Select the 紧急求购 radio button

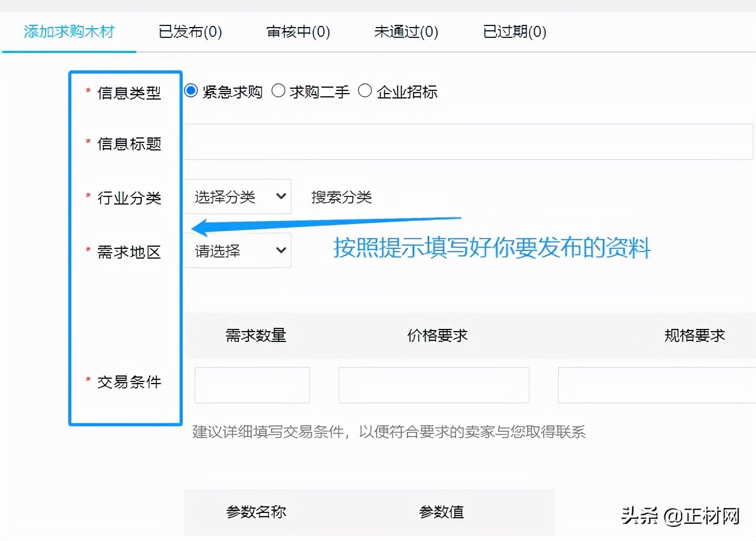[190, 91]
